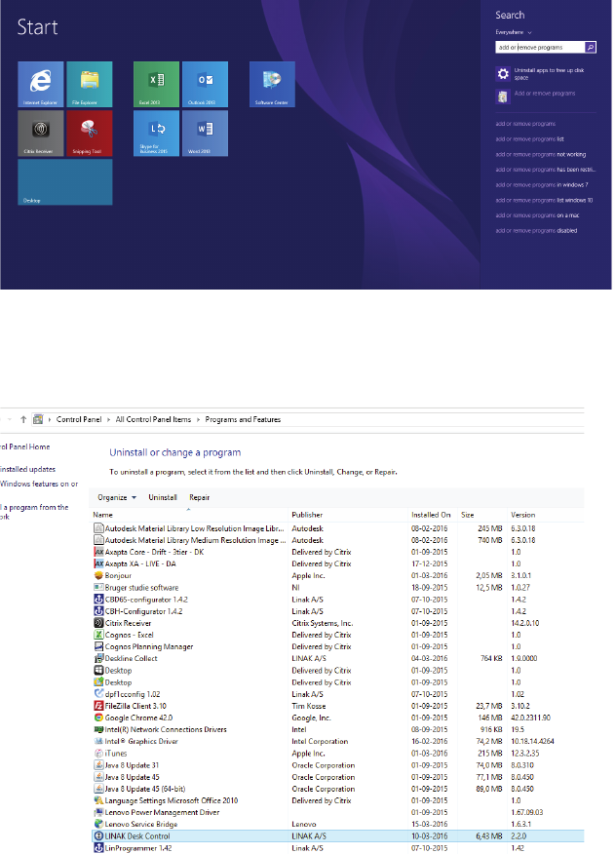Select suggestion add or remove programs not working
Screen dimensions: 616x854
(540, 154)
